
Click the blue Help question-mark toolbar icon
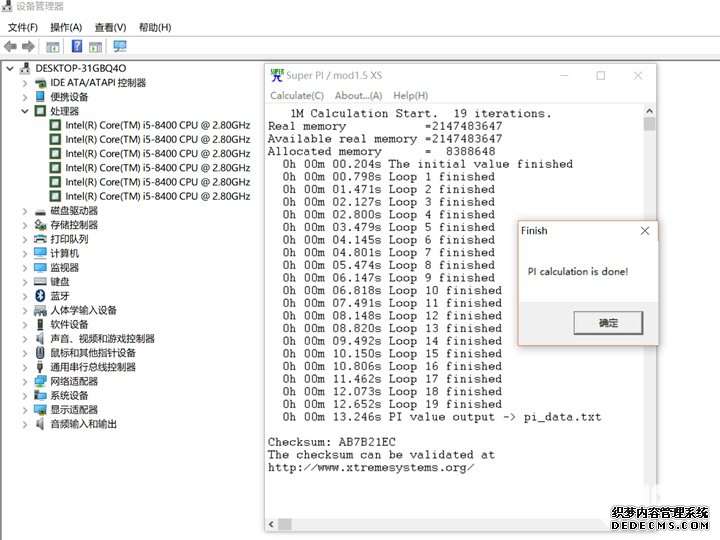pos(77,46)
